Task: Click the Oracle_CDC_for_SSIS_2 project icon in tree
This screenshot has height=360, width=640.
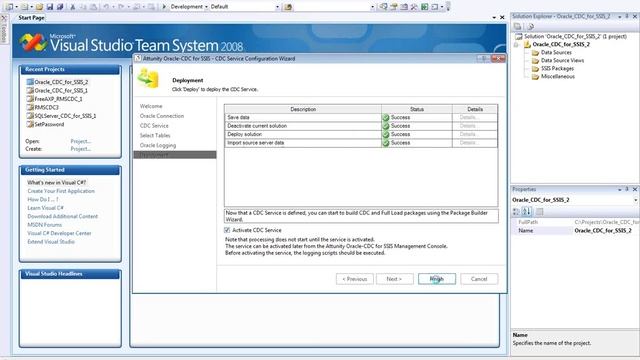Action: (x=527, y=44)
